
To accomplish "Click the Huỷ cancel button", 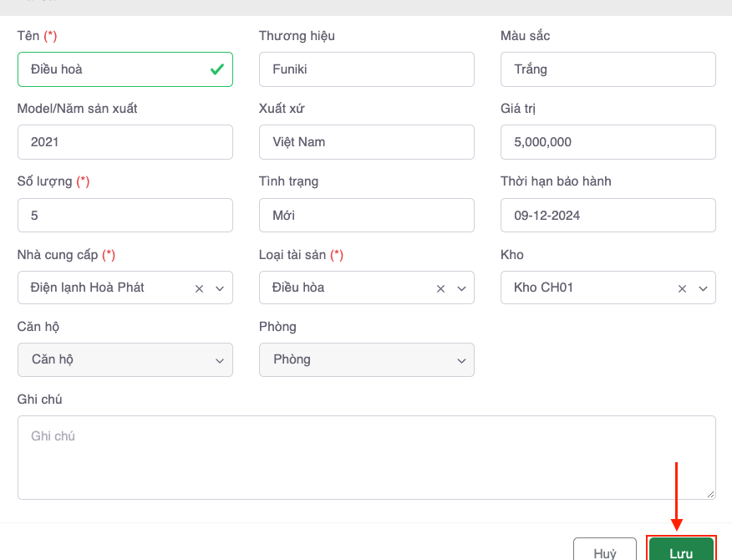I will point(604,552).
